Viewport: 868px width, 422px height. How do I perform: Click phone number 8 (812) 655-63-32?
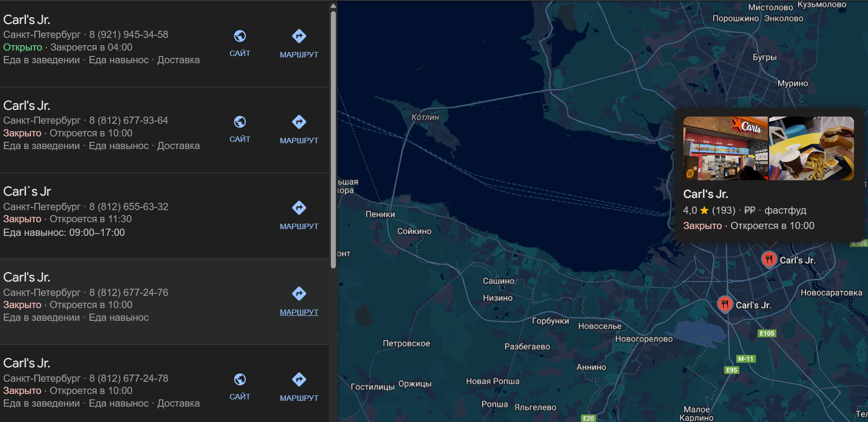pyautogui.click(x=129, y=207)
